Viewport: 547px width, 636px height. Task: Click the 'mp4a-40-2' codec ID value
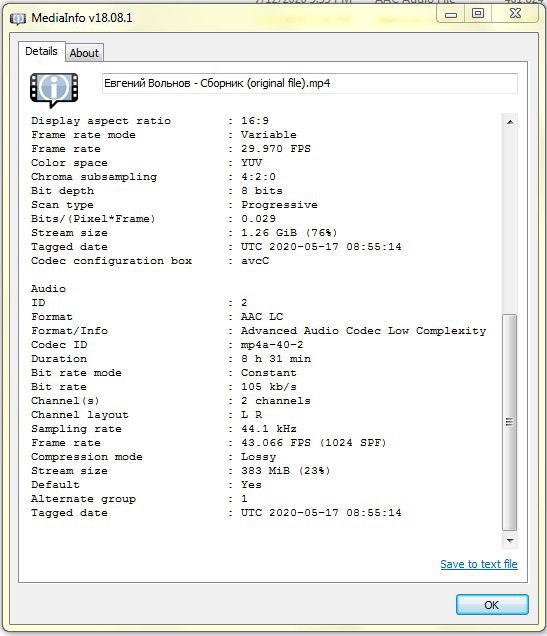pos(272,345)
